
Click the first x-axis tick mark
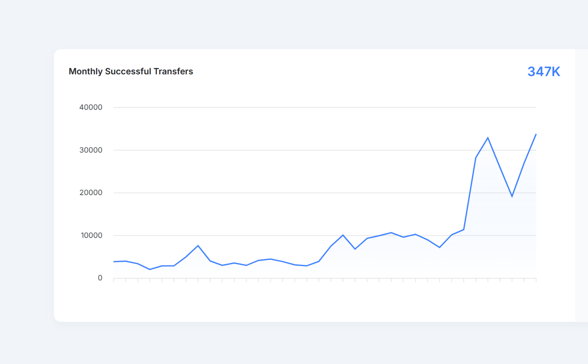click(x=114, y=280)
